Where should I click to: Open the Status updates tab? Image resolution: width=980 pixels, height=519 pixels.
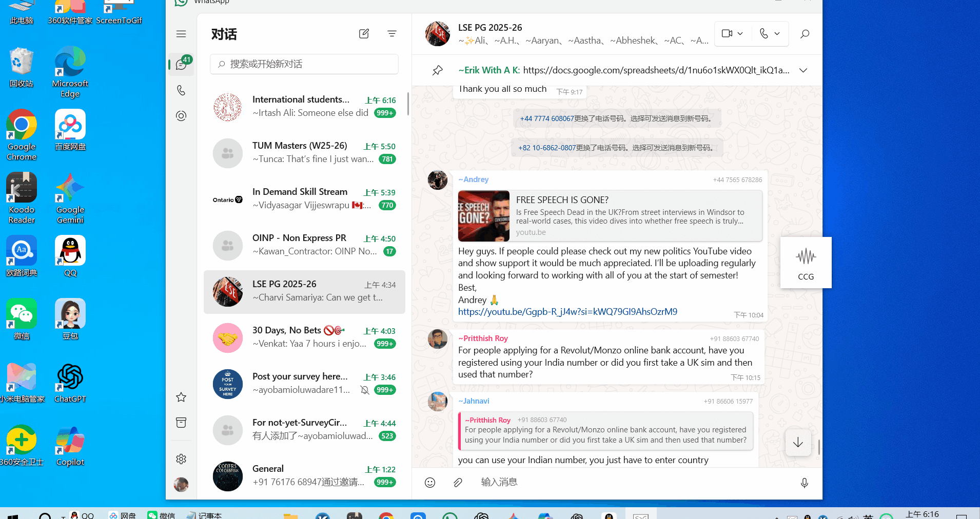(x=181, y=116)
